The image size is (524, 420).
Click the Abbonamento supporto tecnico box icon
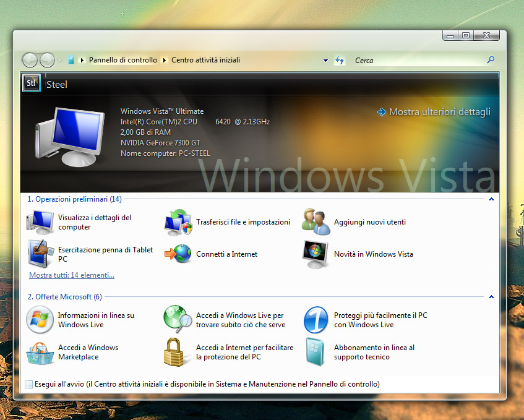(x=315, y=352)
